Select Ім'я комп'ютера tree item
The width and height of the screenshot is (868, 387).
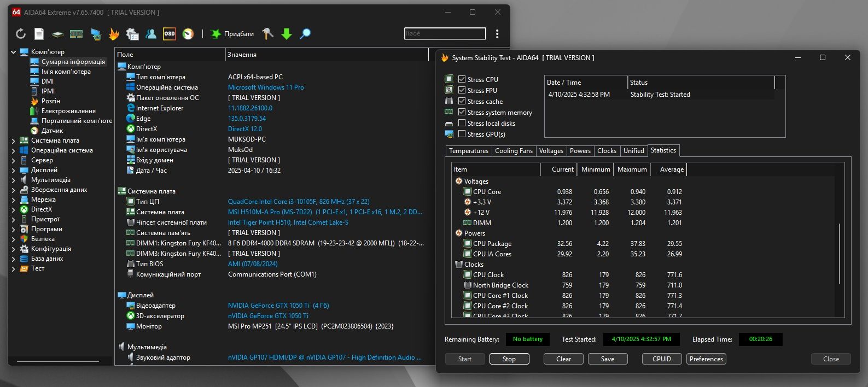tap(66, 72)
